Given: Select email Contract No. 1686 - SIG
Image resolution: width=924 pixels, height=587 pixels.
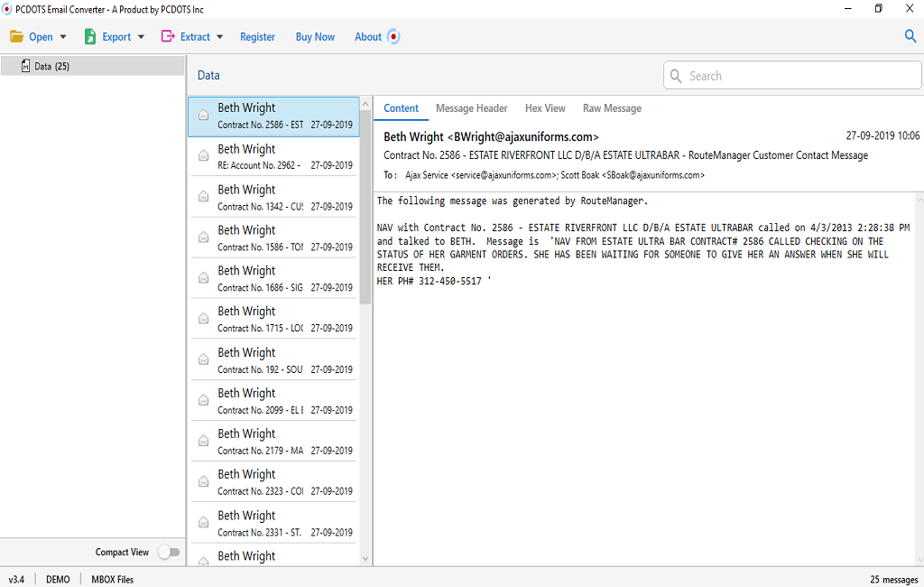Looking at the screenshot, I should pos(273,279).
